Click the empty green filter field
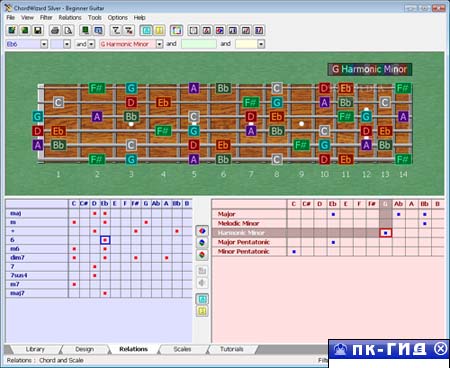 coord(199,44)
